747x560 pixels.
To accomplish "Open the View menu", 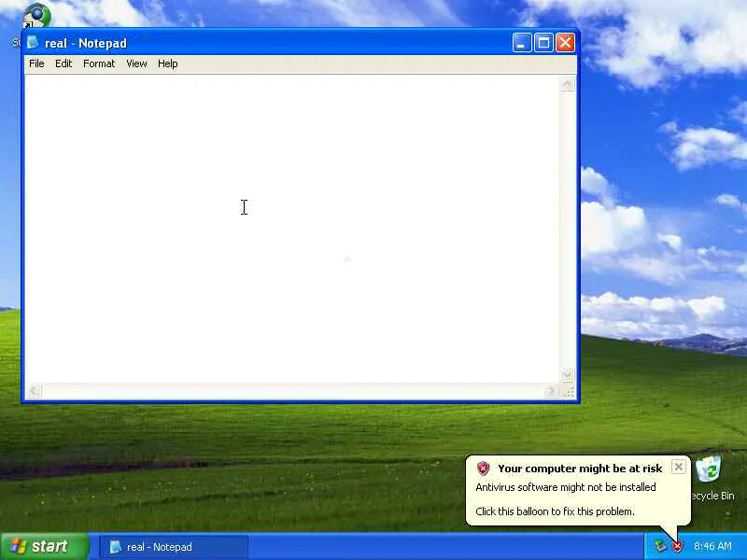I will click(136, 63).
